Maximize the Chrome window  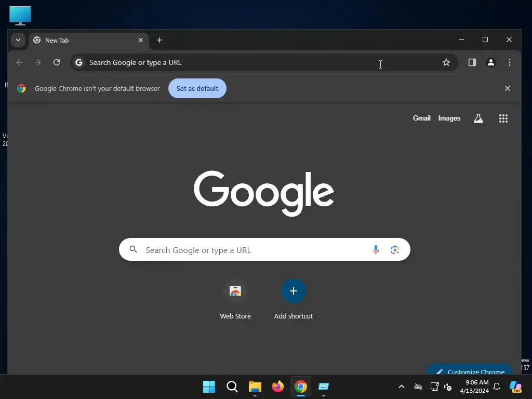[x=485, y=39]
